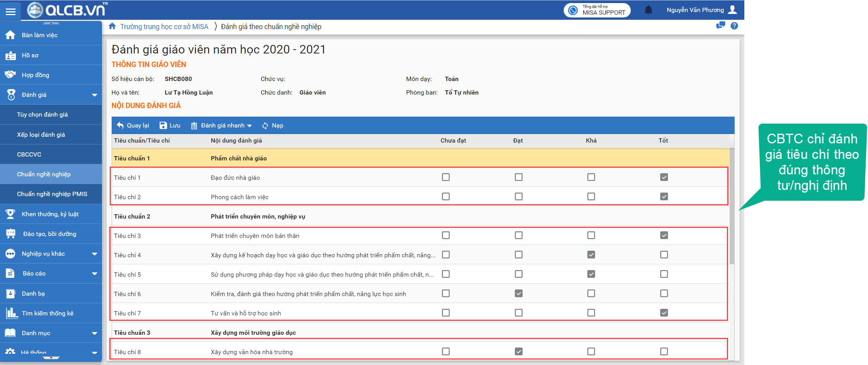Open Chuẩn nghề nghiệp PMIS menu item
868x365 pixels.
click(52, 194)
